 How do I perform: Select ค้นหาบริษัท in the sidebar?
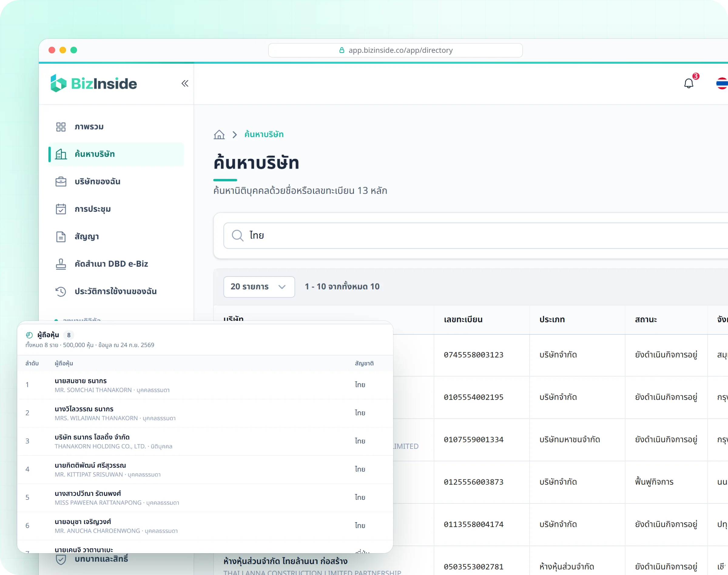(116, 154)
